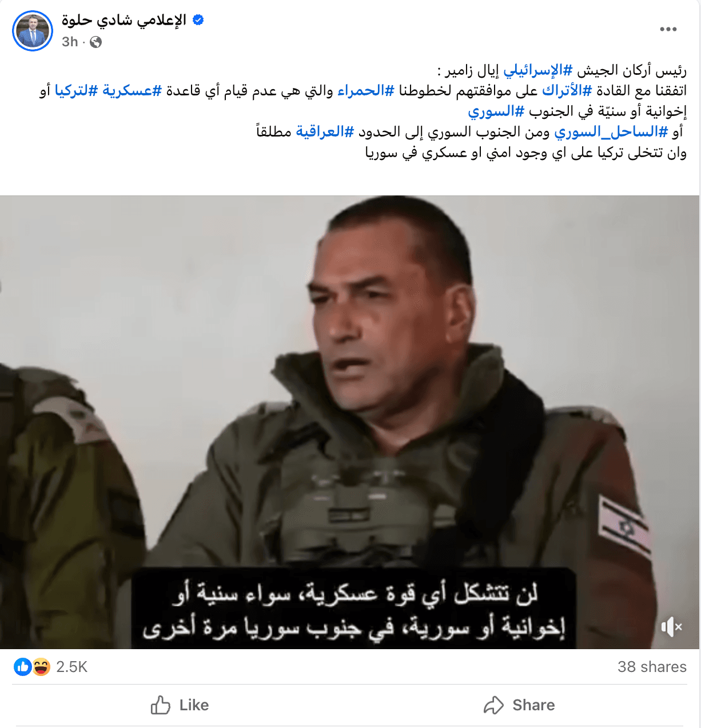
Task: Open the page name الإعلامي شادي حلوة
Action: pyautogui.click(x=124, y=20)
